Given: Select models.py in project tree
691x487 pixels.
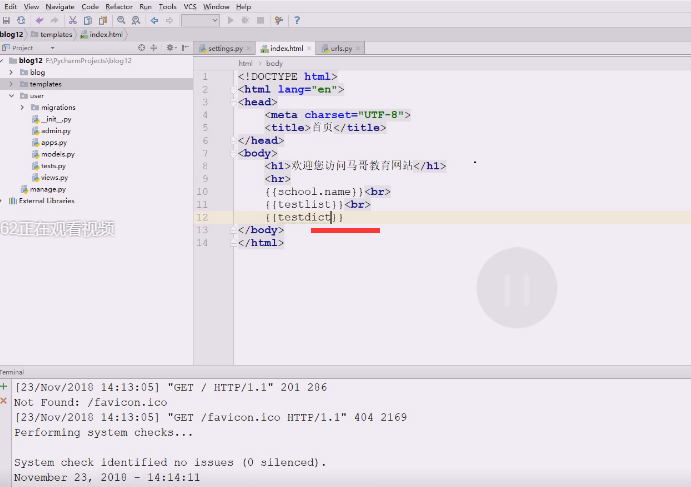Looking at the screenshot, I should (57, 154).
